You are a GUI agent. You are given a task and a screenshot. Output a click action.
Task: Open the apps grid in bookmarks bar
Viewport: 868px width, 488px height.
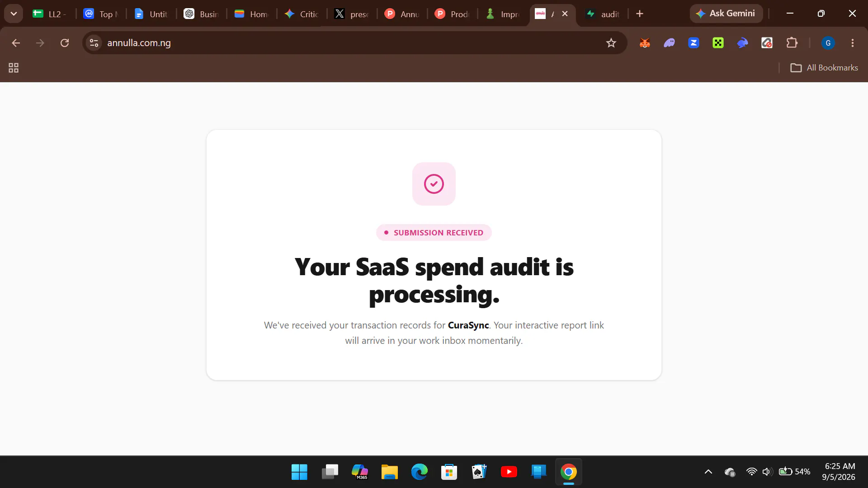point(14,68)
